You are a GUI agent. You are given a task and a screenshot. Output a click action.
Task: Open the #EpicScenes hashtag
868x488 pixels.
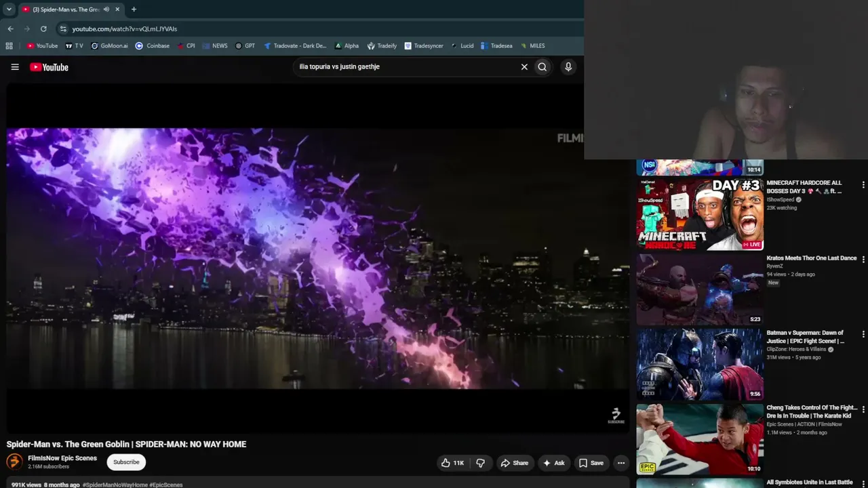pyautogui.click(x=166, y=485)
